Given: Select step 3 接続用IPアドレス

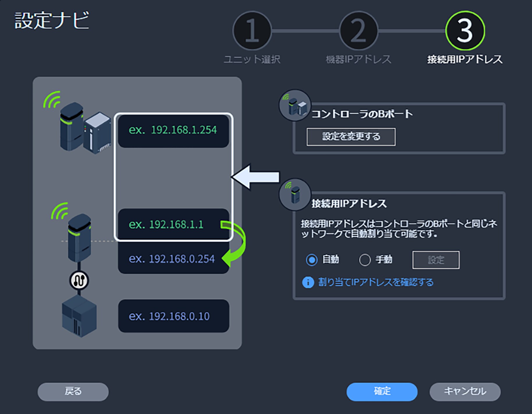Looking at the screenshot, I should click(x=465, y=31).
